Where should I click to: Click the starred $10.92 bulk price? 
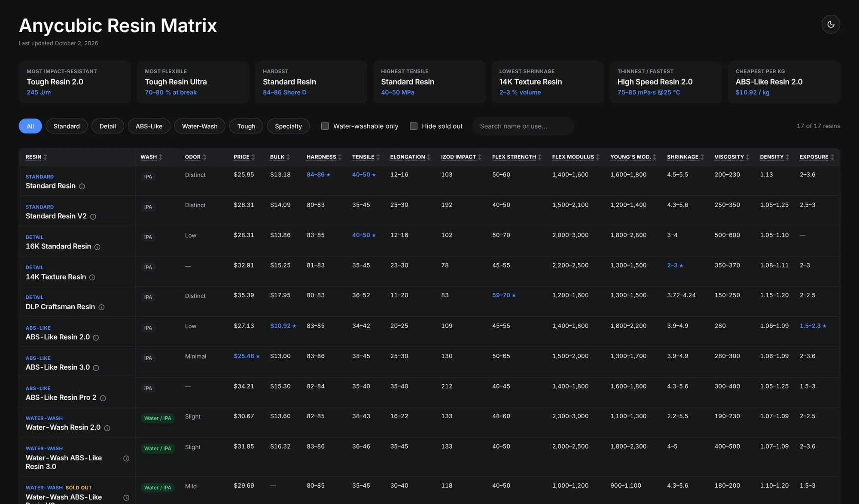coord(283,326)
